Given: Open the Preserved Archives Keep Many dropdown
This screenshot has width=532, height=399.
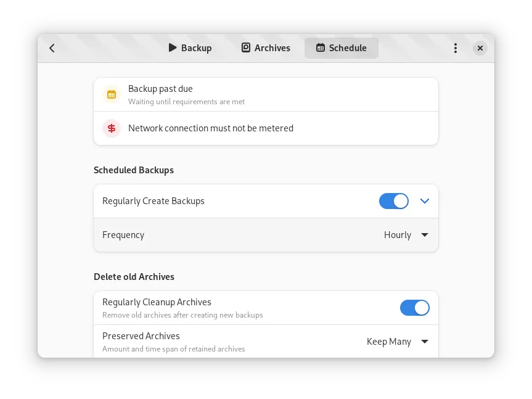Looking at the screenshot, I should [x=398, y=342].
